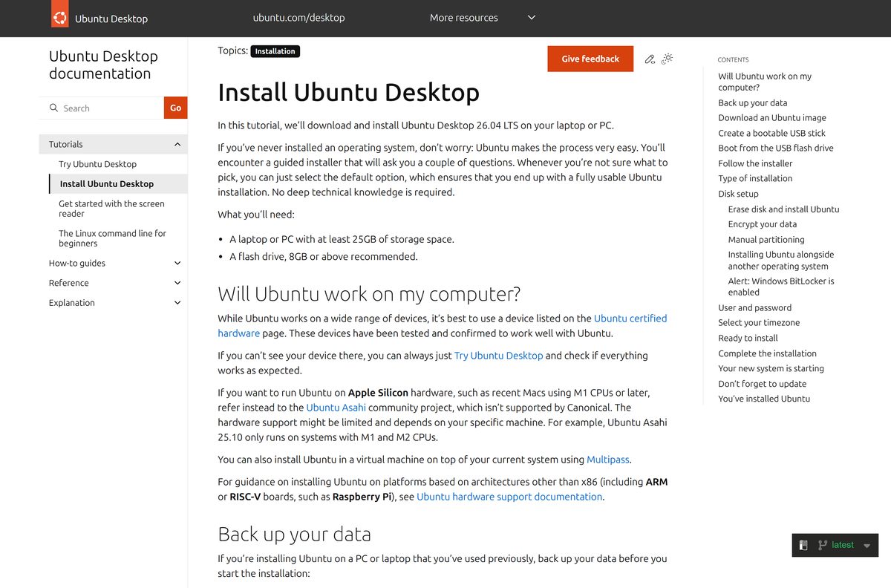
Task: Click the Ubuntu Desktop header title
Action: click(111, 19)
